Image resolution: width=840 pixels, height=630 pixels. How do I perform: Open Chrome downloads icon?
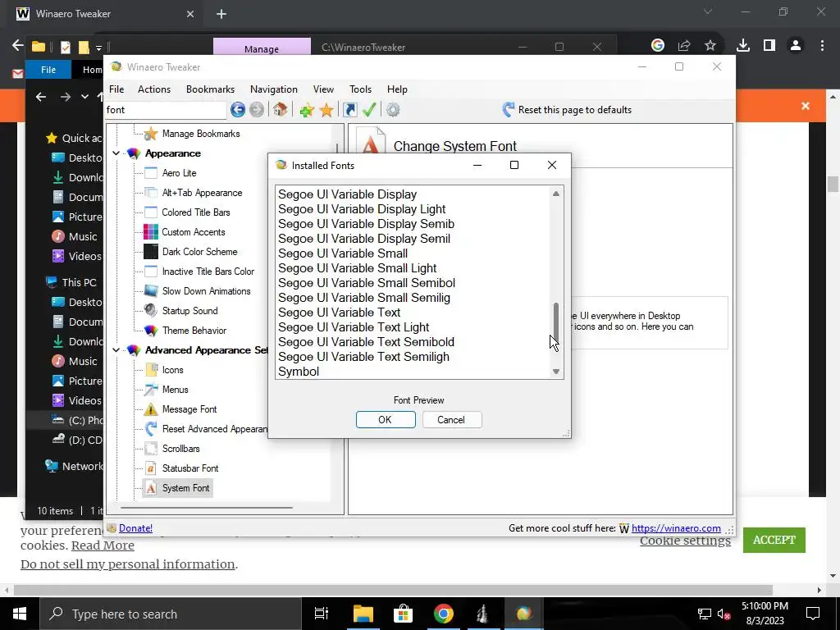click(743, 46)
